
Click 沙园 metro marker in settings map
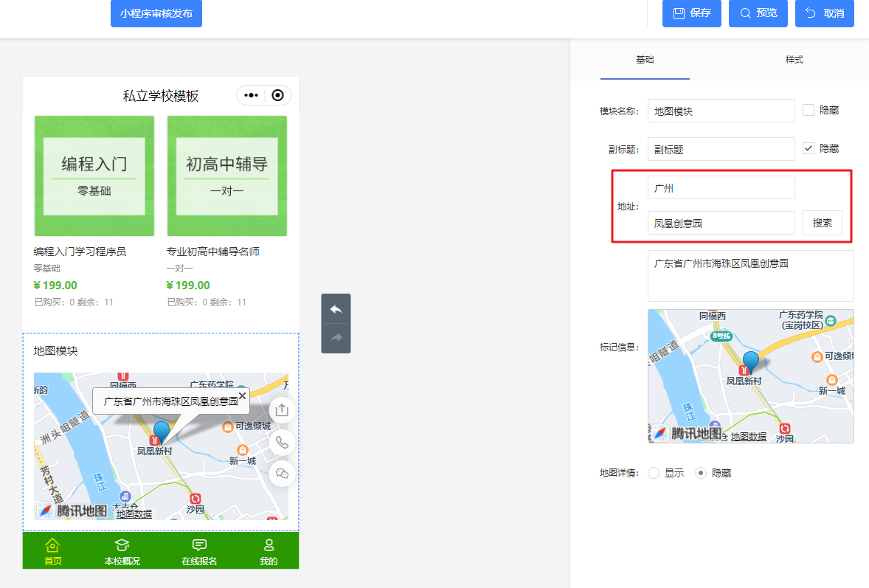(785, 429)
